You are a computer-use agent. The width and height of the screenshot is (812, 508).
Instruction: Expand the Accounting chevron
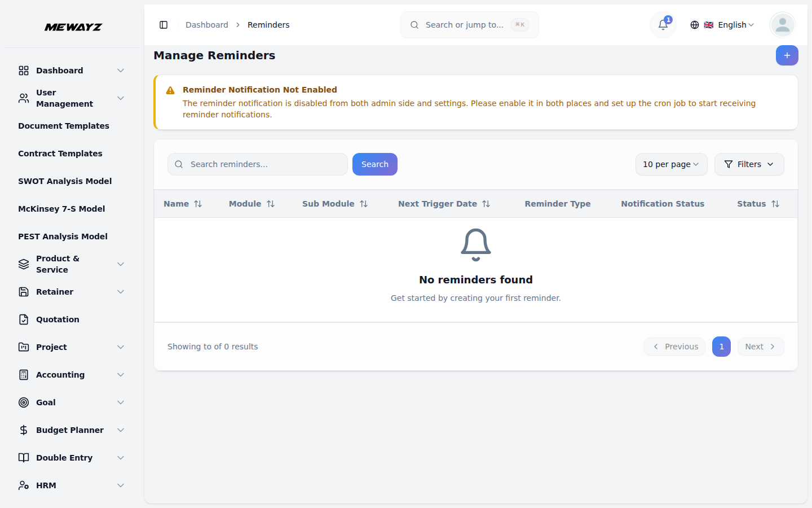tap(121, 375)
